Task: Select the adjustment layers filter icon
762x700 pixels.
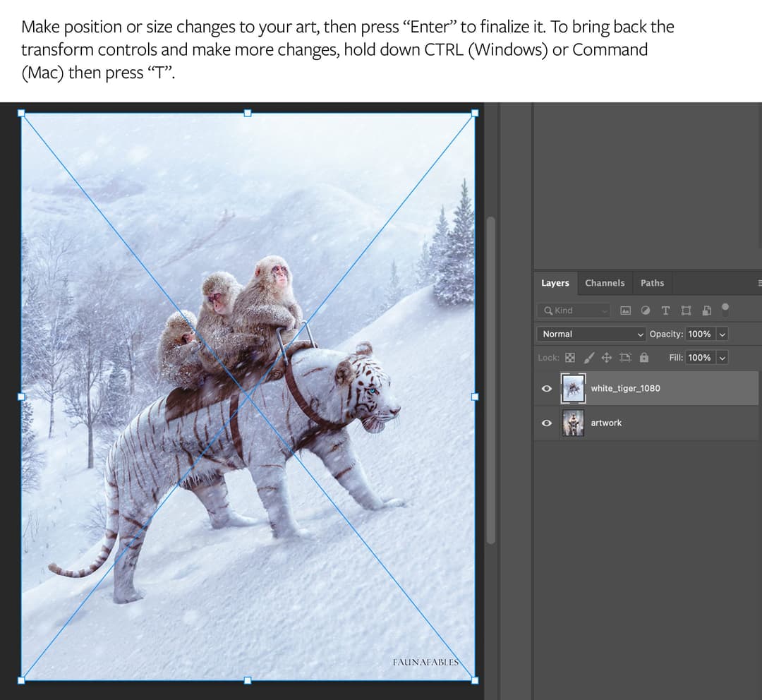Action: 644,310
